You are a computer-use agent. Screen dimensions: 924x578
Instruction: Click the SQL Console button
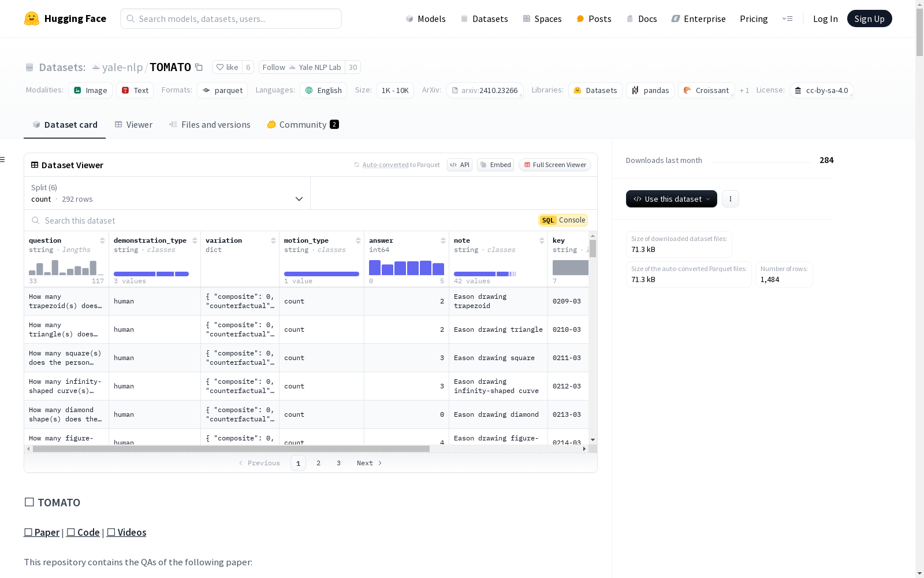click(563, 220)
